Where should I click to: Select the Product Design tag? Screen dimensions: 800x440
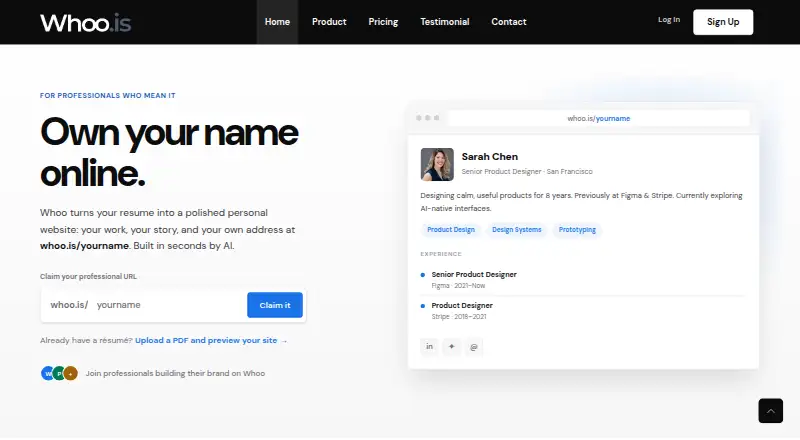pyautogui.click(x=451, y=230)
